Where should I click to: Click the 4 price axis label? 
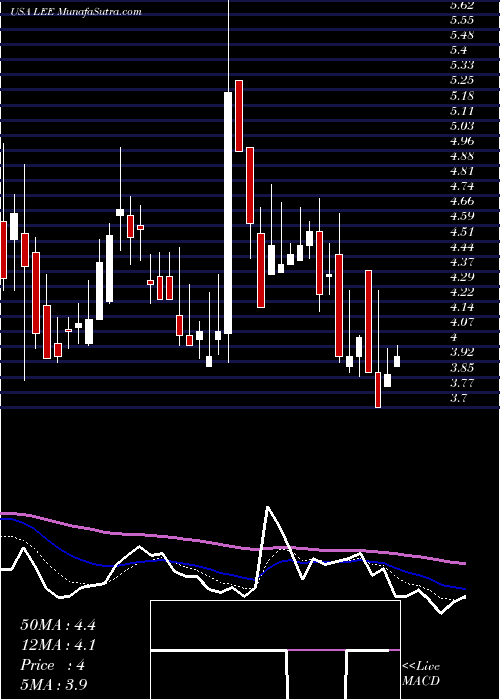click(x=454, y=338)
